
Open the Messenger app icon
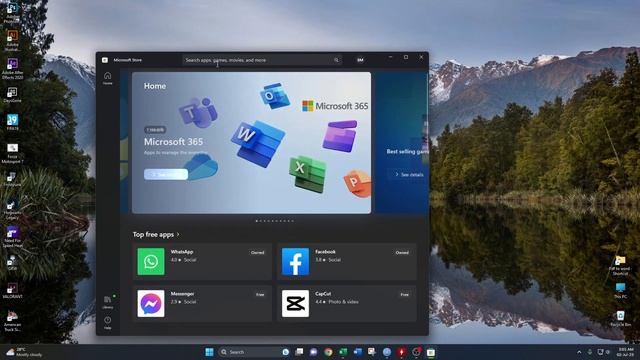(x=151, y=304)
